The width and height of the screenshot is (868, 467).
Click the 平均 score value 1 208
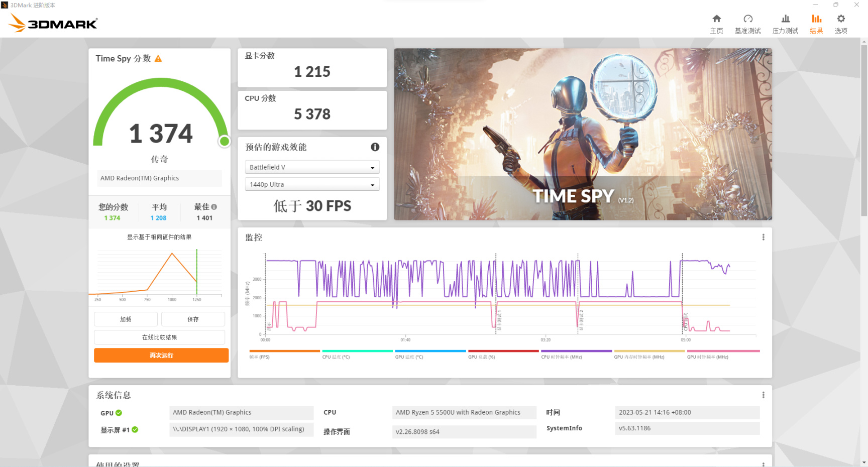(x=158, y=218)
